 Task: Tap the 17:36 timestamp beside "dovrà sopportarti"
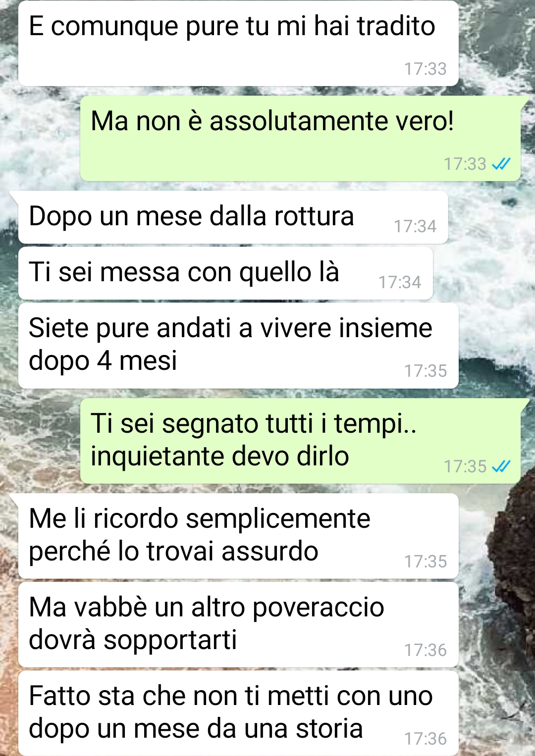[425, 650]
